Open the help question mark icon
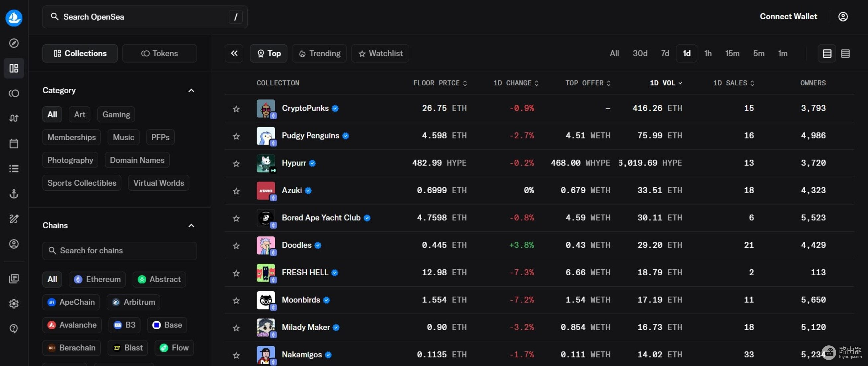Image resolution: width=868 pixels, height=366 pixels. tap(14, 328)
